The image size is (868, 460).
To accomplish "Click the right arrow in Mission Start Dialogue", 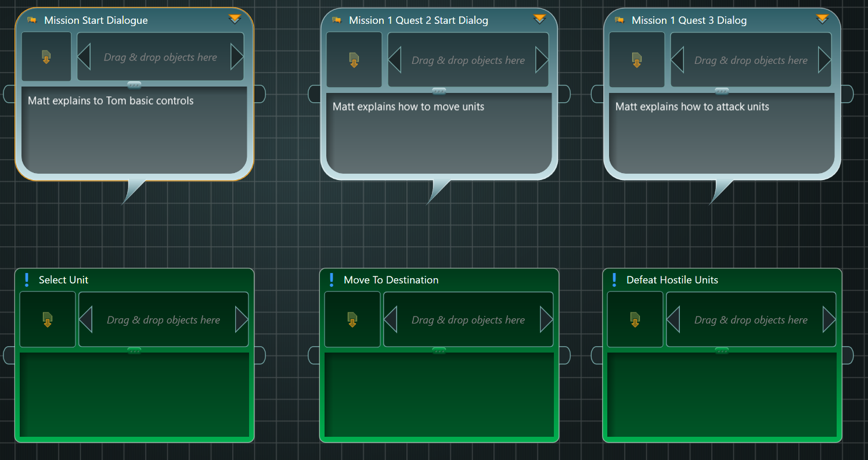I will (237, 57).
